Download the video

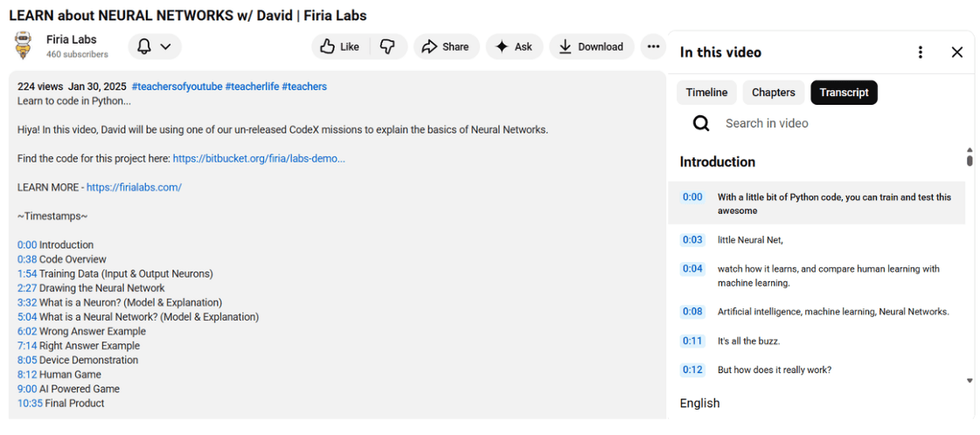point(591,47)
